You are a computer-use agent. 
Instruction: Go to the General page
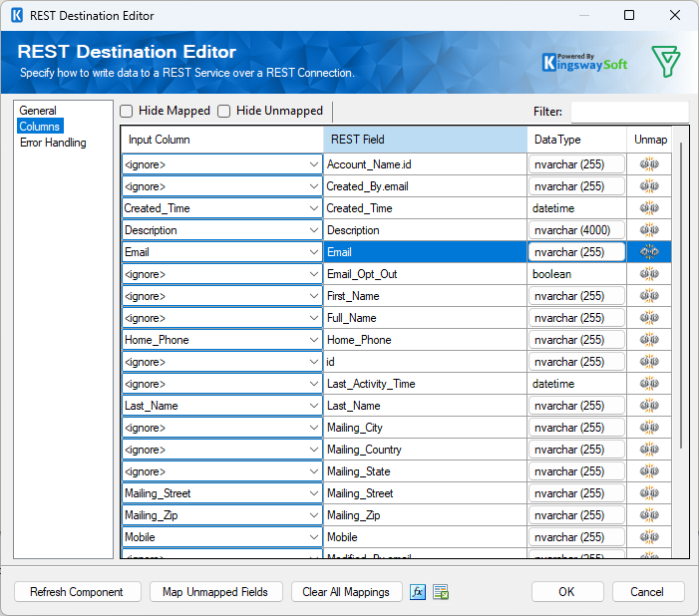[38, 111]
